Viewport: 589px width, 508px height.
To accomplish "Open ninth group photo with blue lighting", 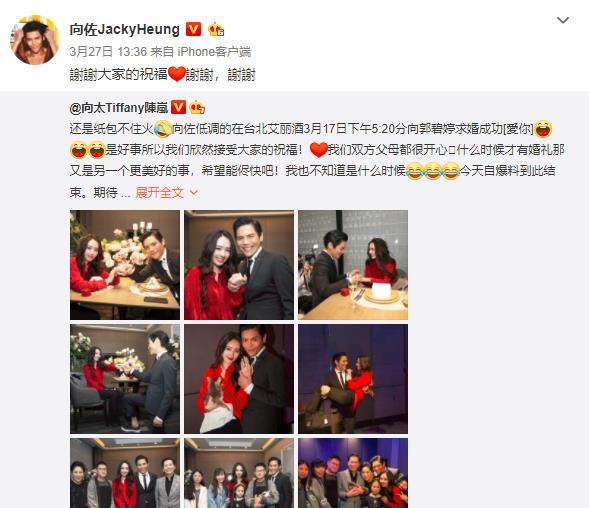I will tap(353, 473).
